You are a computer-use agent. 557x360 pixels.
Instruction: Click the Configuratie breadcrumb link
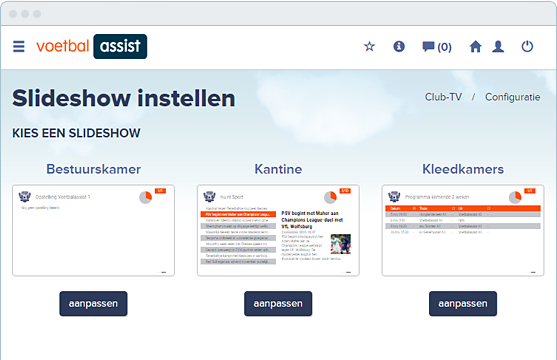point(513,97)
